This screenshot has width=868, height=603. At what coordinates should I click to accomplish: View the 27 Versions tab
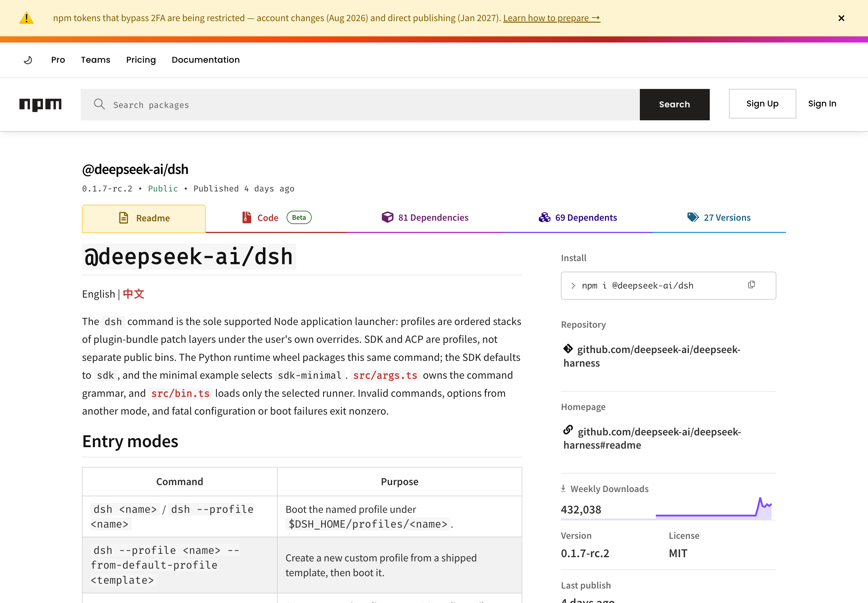pos(719,218)
